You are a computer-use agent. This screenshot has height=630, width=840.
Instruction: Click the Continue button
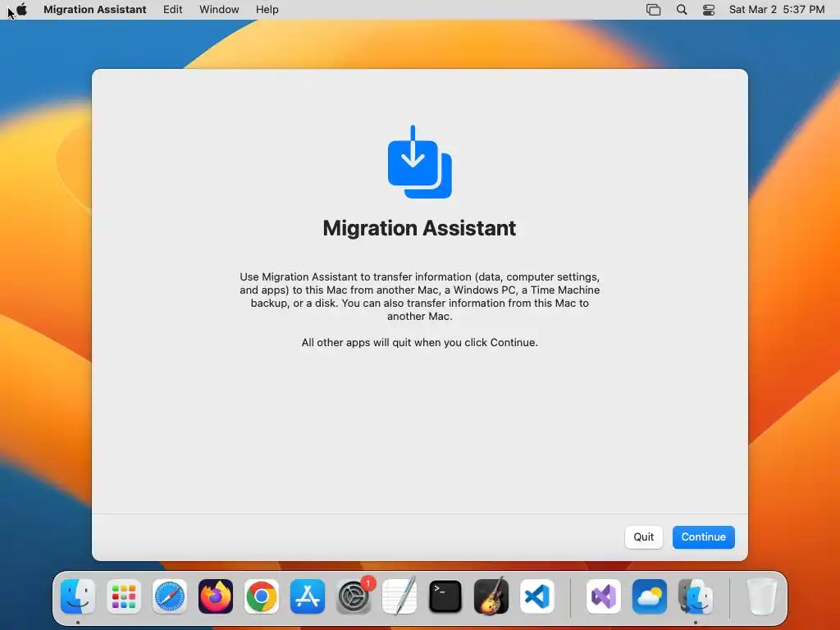click(x=703, y=536)
